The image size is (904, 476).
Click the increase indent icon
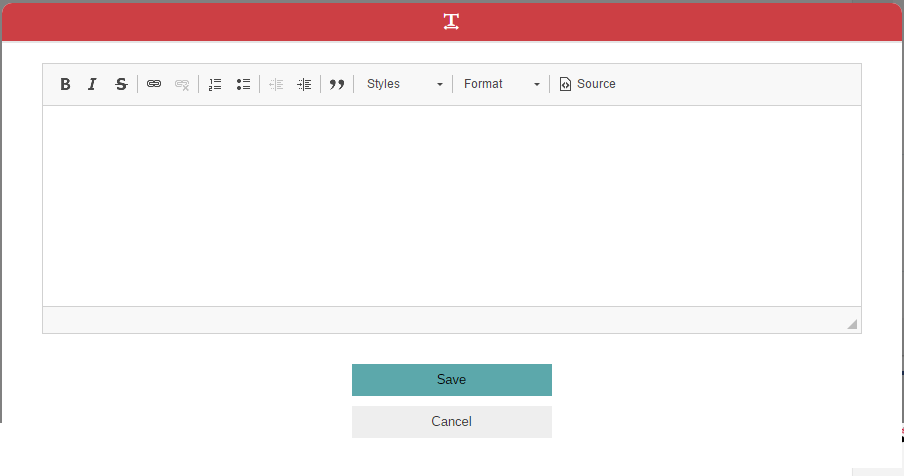tap(304, 84)
